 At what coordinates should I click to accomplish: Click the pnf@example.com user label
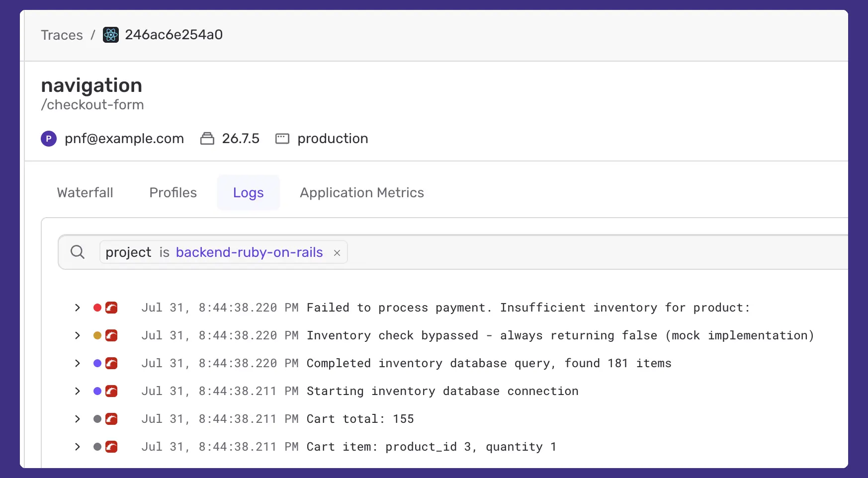124,139
